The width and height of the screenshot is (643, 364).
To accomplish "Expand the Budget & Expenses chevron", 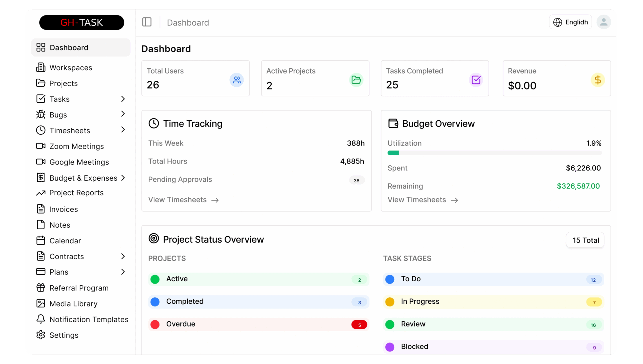I will click(x=123, y=178).
